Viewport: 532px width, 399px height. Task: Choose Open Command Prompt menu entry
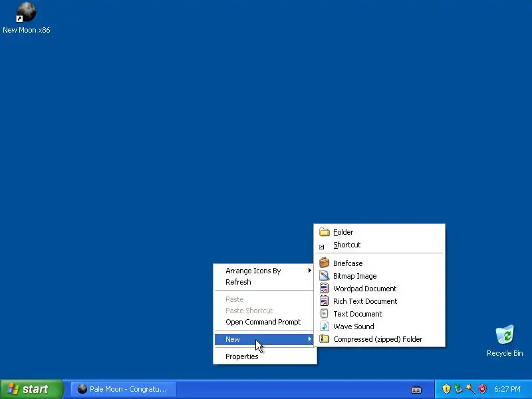tap(265, 322)
